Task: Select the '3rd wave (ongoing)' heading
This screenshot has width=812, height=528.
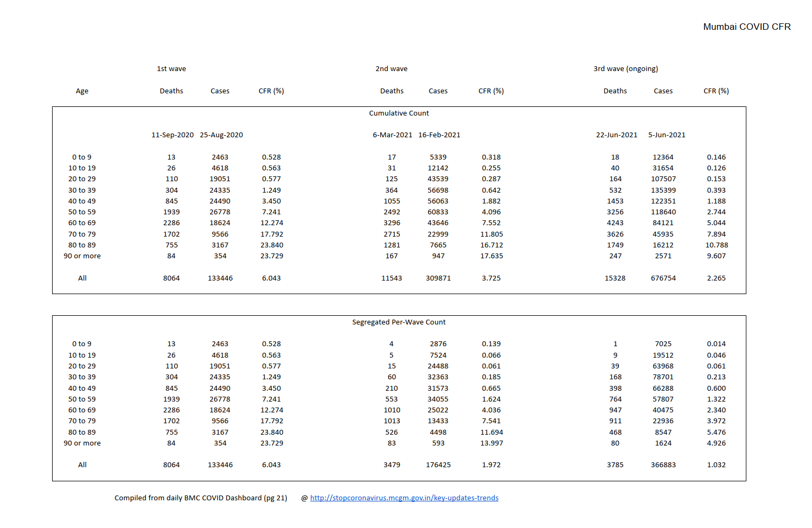Action: (626, 69)
